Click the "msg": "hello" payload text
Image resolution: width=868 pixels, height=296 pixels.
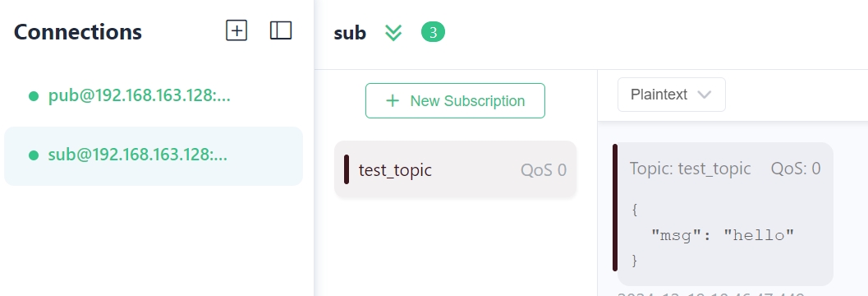pyautogui.click(x=723, y=236)
